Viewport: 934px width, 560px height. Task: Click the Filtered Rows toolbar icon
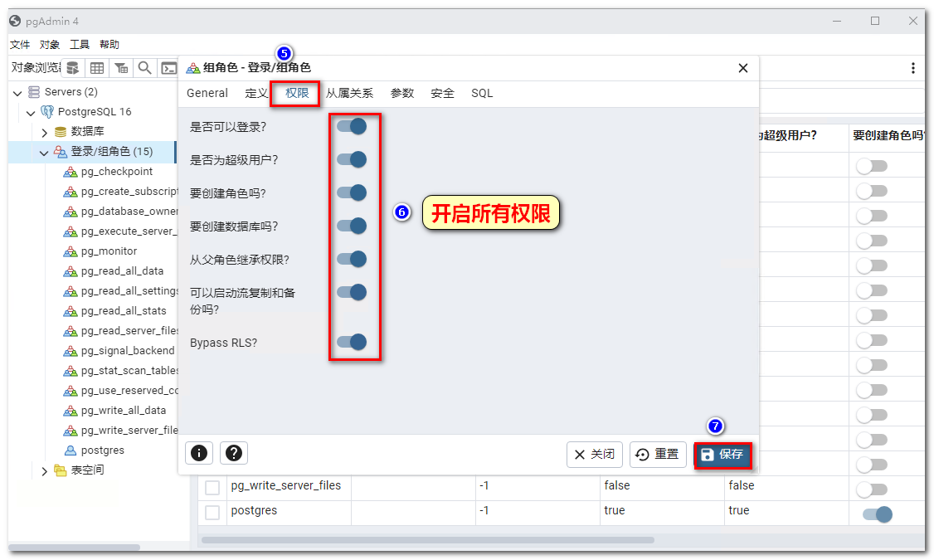click(121, 68)
